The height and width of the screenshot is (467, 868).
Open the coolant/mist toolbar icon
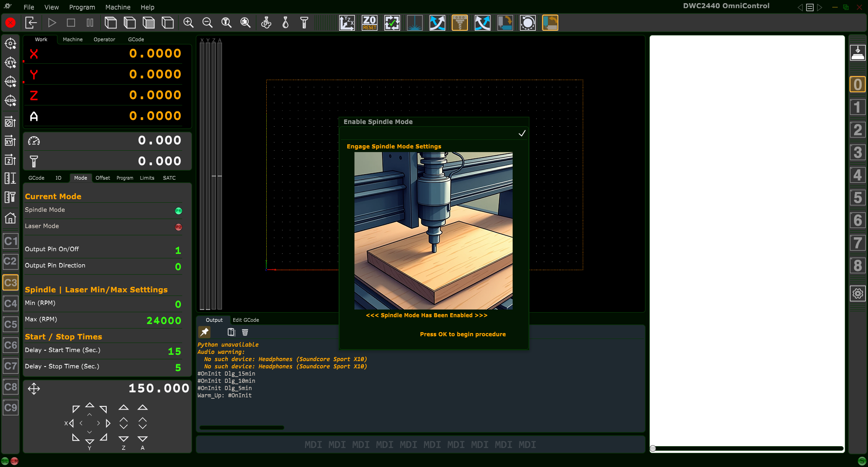[x=266, y=23]
